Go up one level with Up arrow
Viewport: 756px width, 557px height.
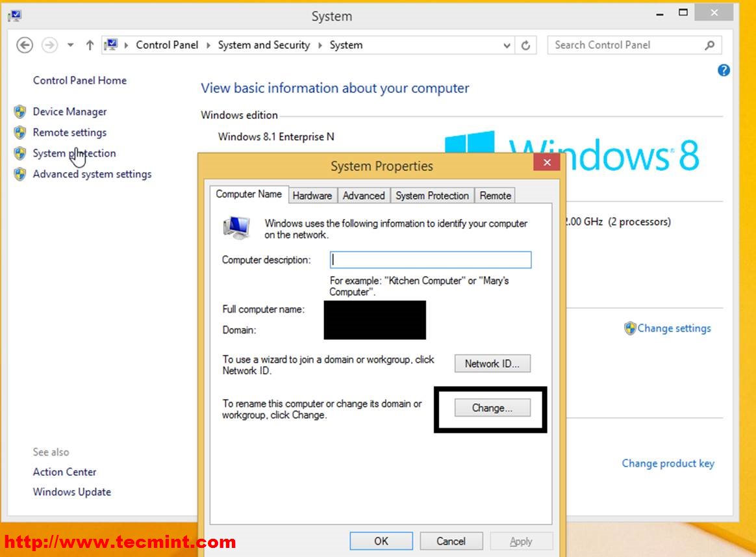90,45
